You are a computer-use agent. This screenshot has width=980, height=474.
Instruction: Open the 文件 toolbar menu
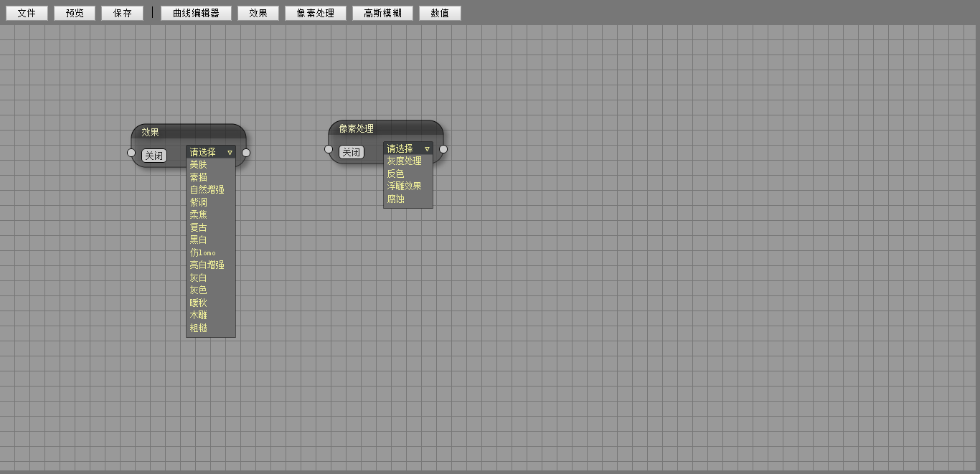(x=27, y=13)
